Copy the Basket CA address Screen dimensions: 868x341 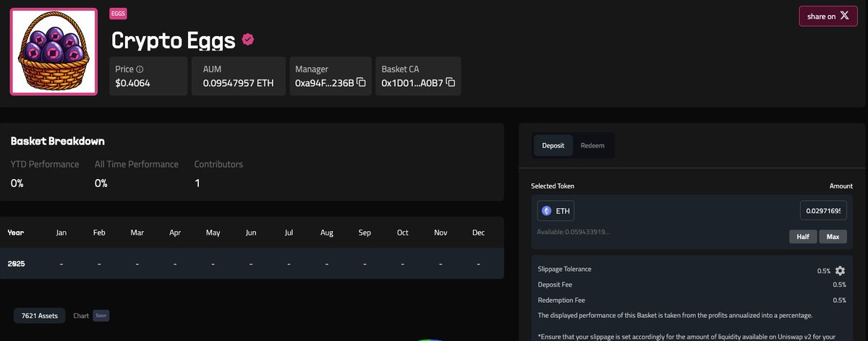[x=451, y=83]
